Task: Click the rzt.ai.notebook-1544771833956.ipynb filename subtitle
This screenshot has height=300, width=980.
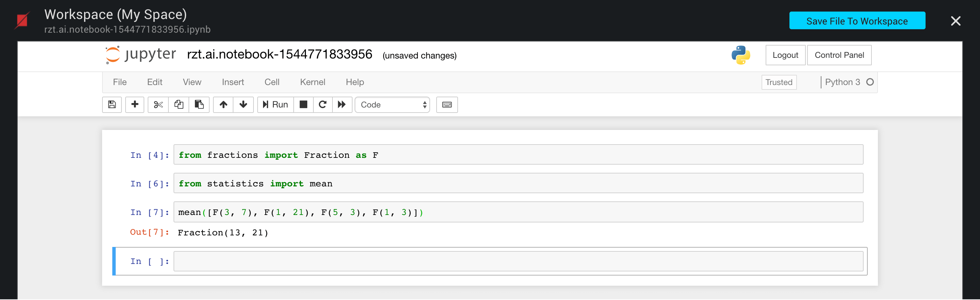Action: click(128, 30)
